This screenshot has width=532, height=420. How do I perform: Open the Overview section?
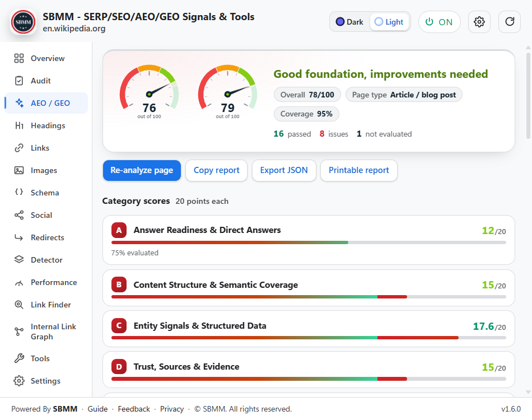click(46, 58)
